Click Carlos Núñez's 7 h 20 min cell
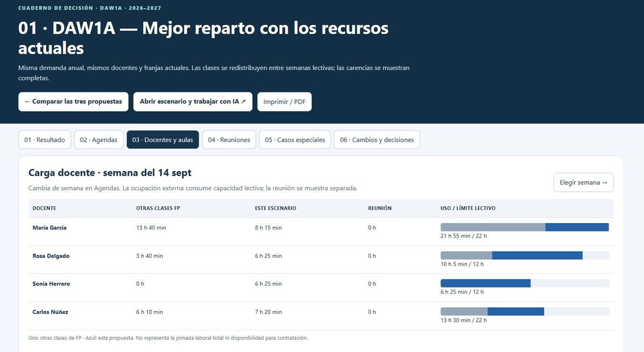The image size is (644, 352). pos(268,312)
